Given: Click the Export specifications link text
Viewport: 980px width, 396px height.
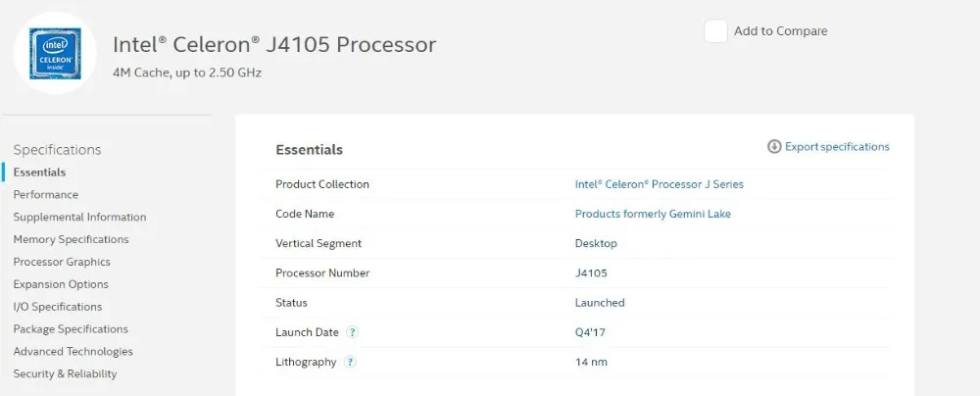Looking at the screenshot, I should tap(837, 147).
